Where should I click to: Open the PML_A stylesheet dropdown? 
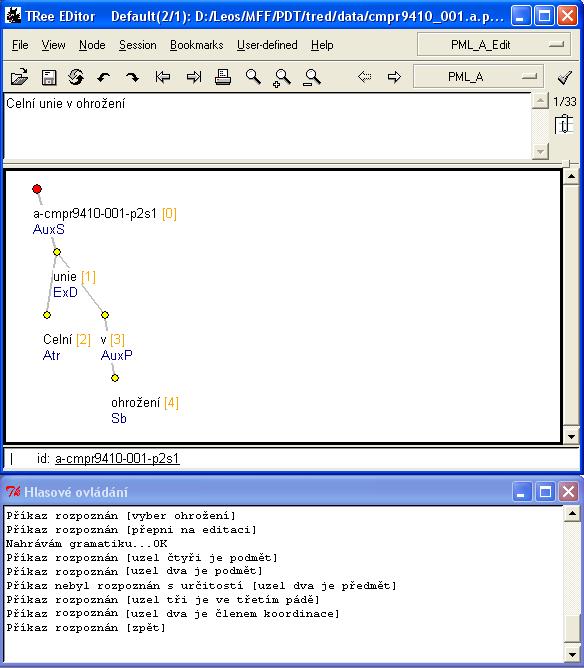pos(478,77)
